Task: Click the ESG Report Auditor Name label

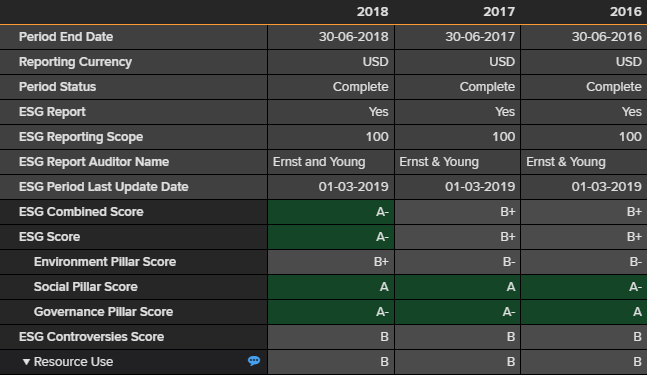Action: (x=94, y=162)
